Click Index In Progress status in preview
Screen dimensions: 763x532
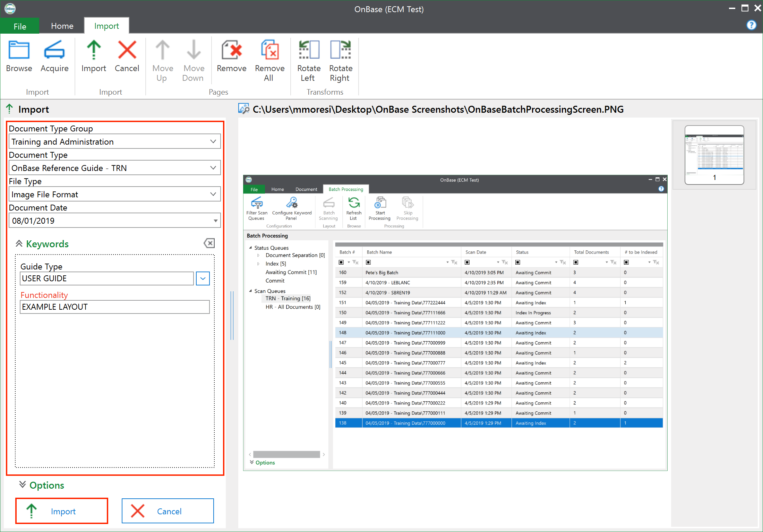[x=533, y=313]
